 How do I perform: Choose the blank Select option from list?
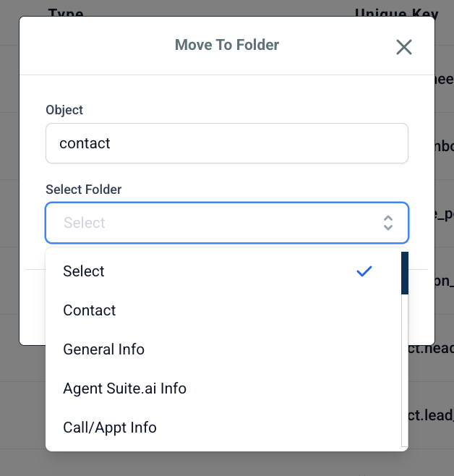click(84, 271)
